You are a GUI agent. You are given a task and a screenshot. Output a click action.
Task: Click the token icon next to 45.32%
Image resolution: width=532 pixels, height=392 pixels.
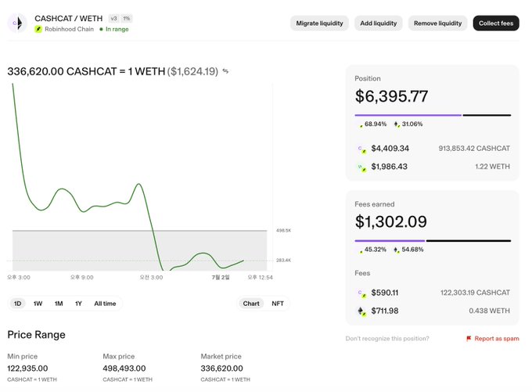click(361, 250)
